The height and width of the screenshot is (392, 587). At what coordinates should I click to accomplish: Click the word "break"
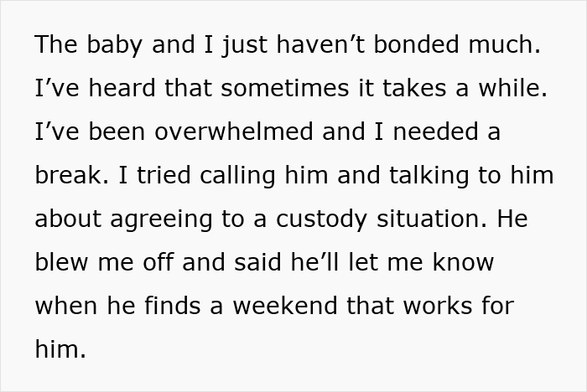click(69, 175)
